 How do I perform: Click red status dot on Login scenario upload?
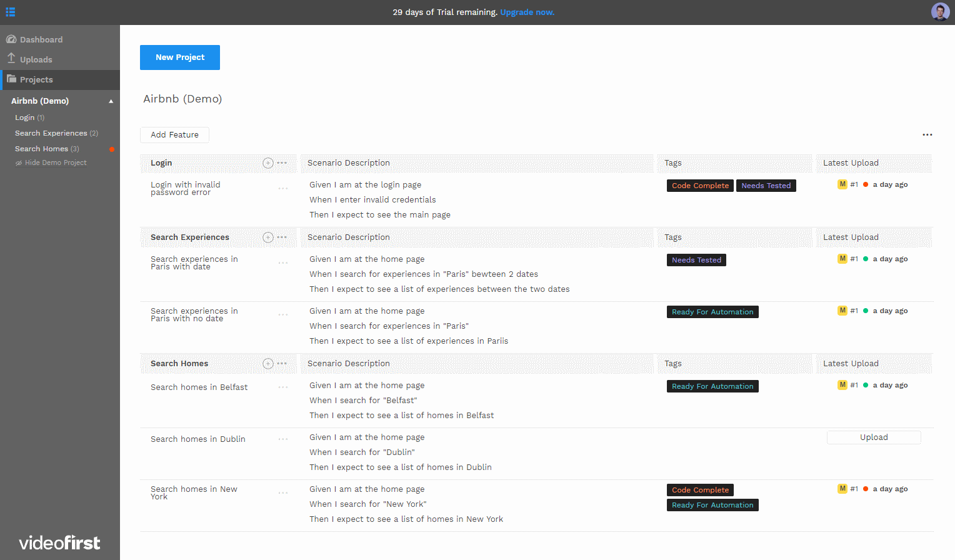click(866, 184)
